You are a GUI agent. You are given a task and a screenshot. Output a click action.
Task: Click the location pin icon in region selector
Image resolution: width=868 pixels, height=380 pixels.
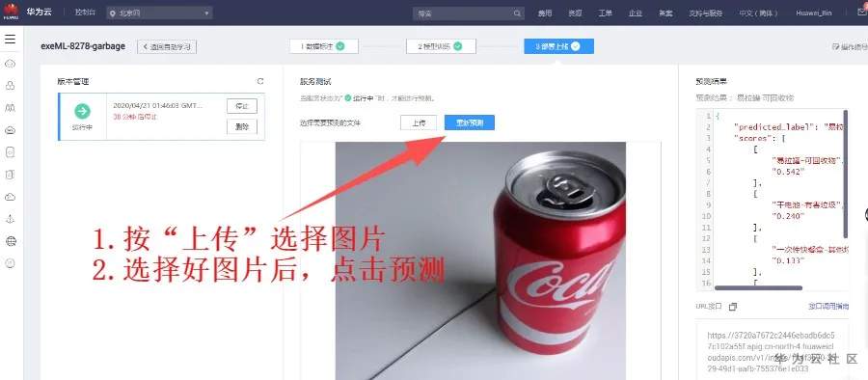(x=113, y=14)
